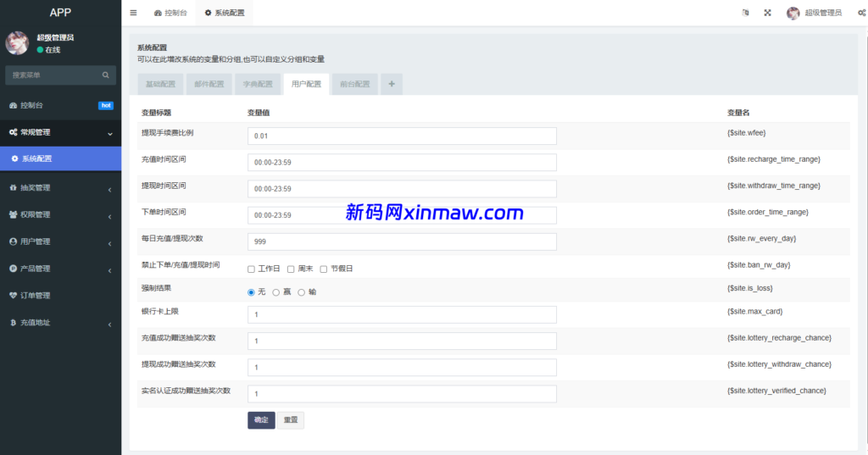Image resolution: width=868 pixels, height=455 pixels.
Task: Expand the 产品管理 menu arrow
Action: click(109, 270)
